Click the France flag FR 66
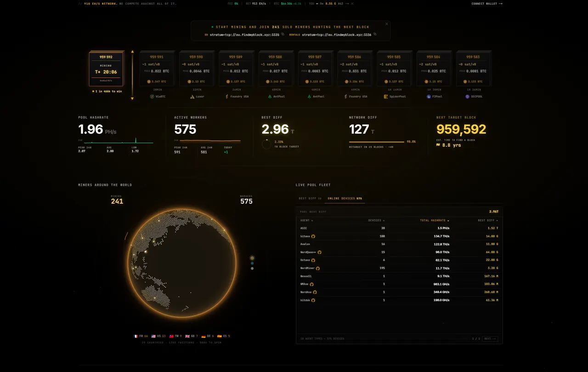The width and height of the screenshot is (588, 372). point(141,336)
